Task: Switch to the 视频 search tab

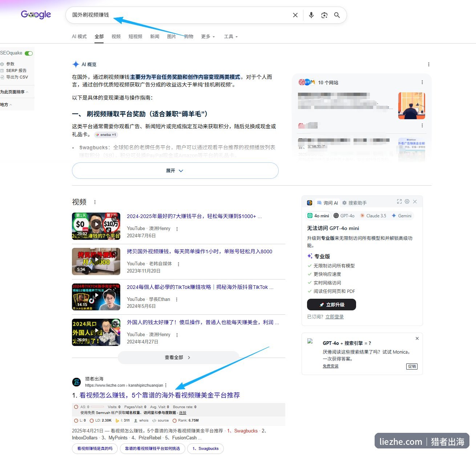Action: coord(116,37)
